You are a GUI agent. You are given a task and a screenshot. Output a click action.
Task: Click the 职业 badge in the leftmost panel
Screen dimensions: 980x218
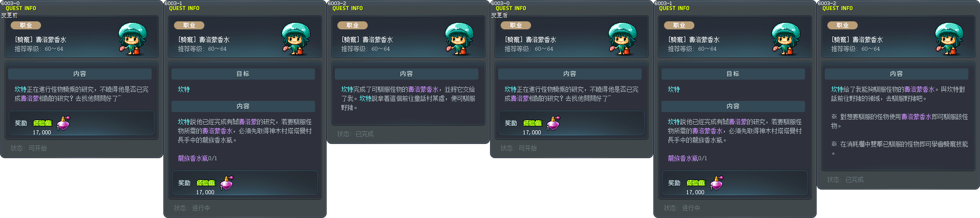click(x=26, y=25)
